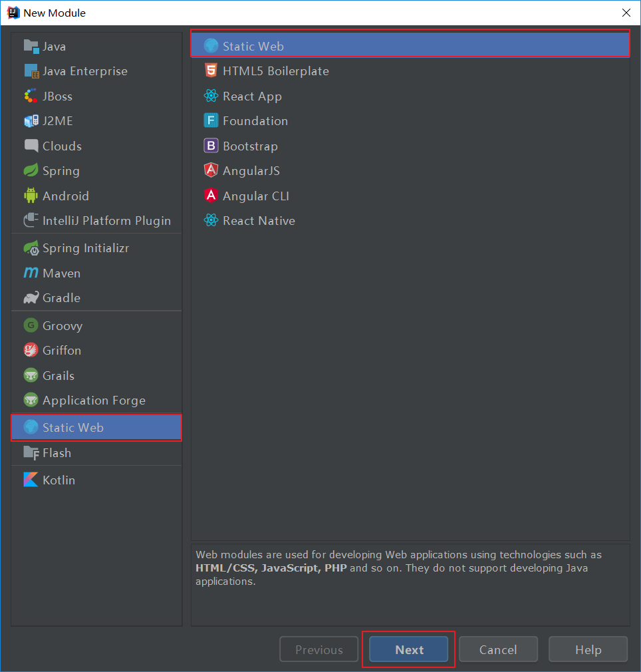
Task: Select the JBoss colored dots icon
Action: 31,96
